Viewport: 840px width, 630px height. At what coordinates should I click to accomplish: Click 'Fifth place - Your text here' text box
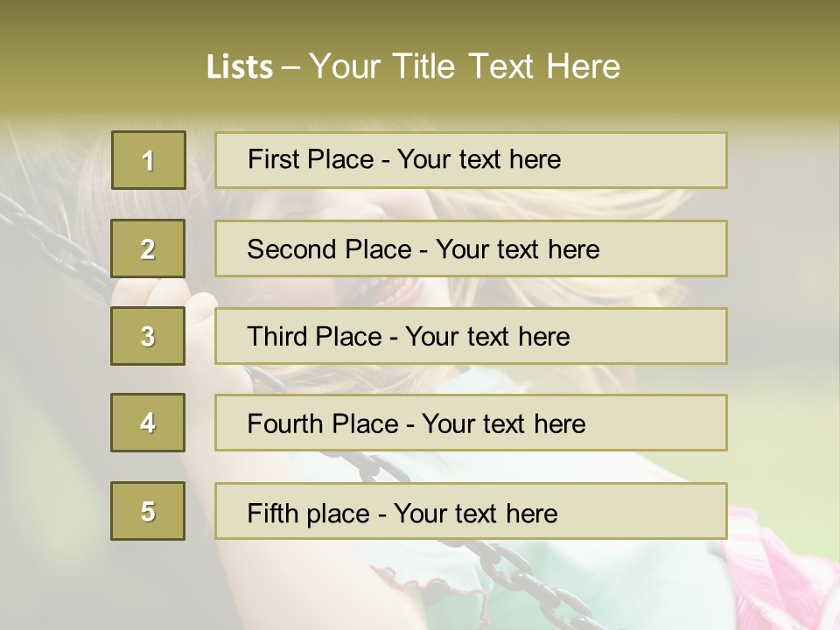(x=471, y=511)
